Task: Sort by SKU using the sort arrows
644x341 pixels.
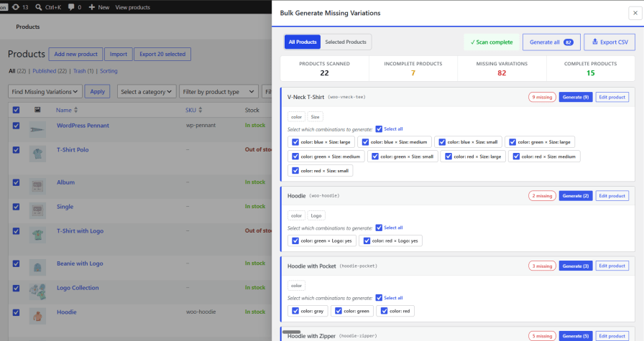Action: pyautogui.click(x=200, y=110)
